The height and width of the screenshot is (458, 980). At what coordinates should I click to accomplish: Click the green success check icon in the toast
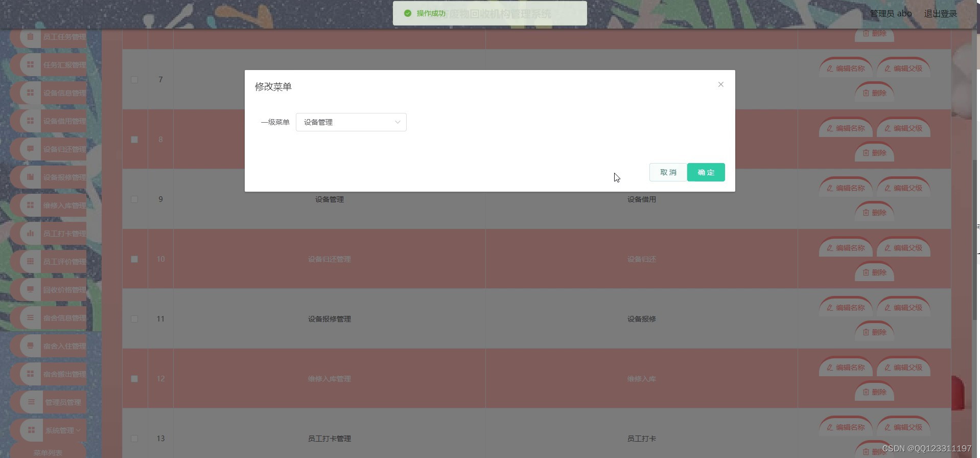(408, 13)
